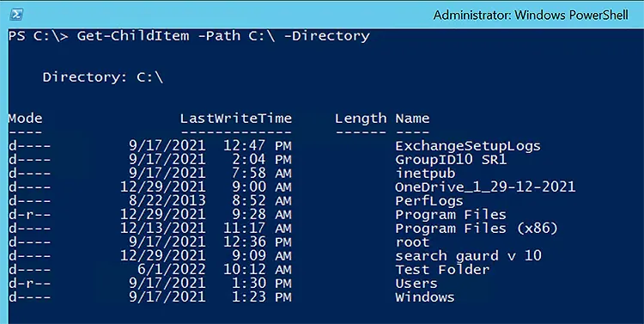Click the 'Directory: C:\' output line

(103, 77)
